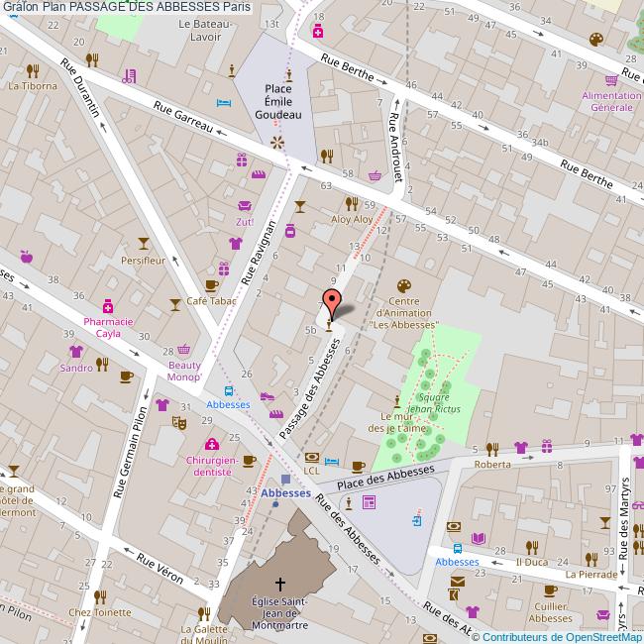This screenshot has width=644, height=644.
Task: Click the church cross icon on Église Saint-Jean
Action: click(280, 584)
